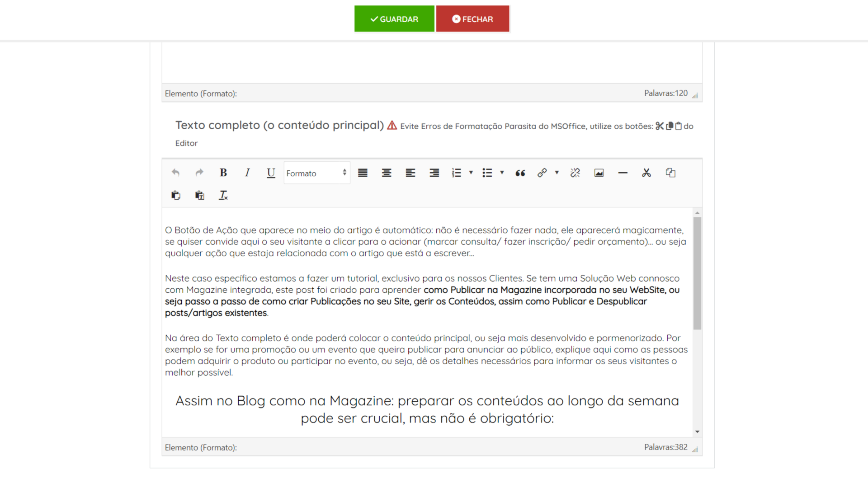The width and height of the screenshot is (868, 488).
Task: Click the red Fechar button
Action: (472, 19)
